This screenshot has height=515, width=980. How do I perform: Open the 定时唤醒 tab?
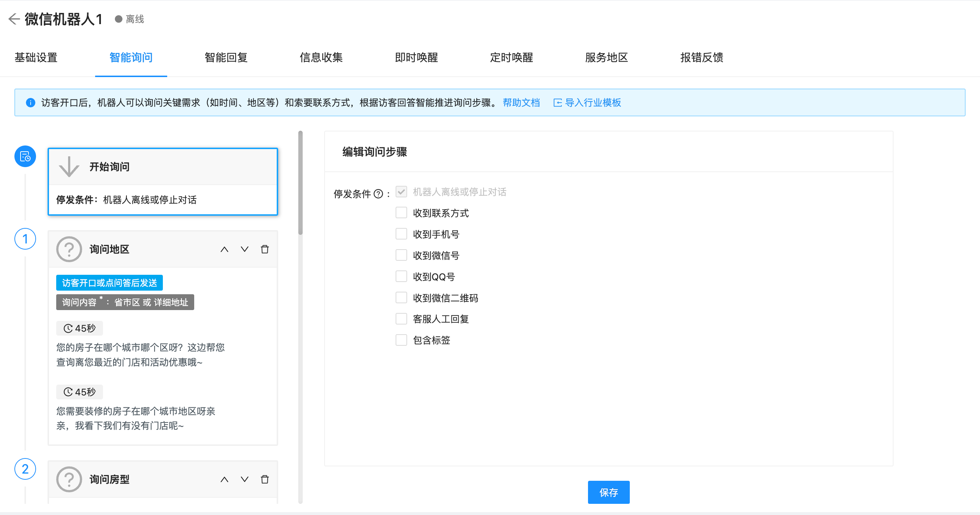512,58
